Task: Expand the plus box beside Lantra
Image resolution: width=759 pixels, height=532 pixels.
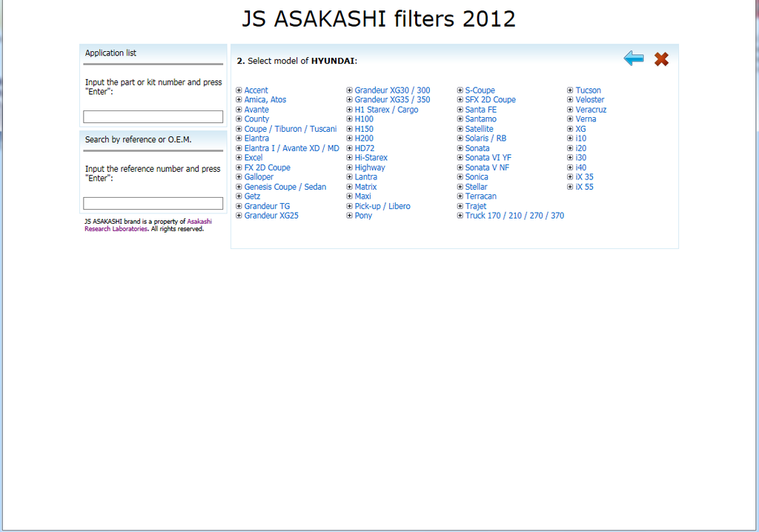Action: point(349,176)
